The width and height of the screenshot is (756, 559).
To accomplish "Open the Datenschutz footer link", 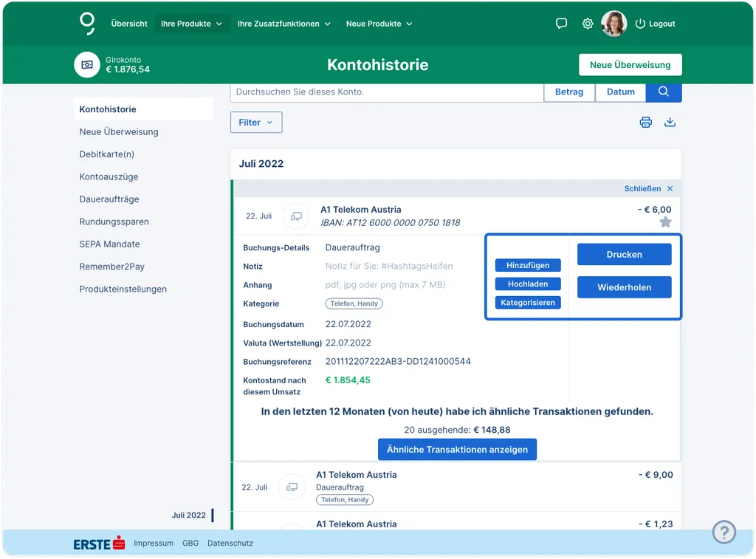I will click(230, 543).
